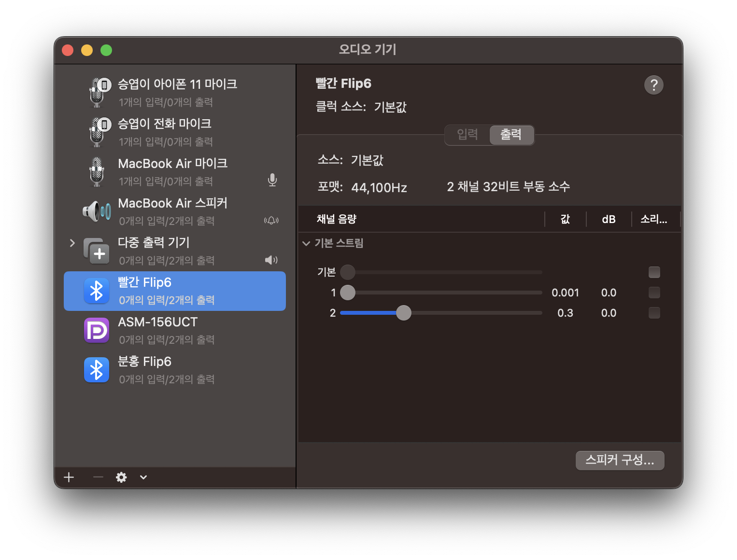737x560 pixels.
Task: Click the MacBook Air 스피커 speaker icon
Action: (x=97, y=211)
